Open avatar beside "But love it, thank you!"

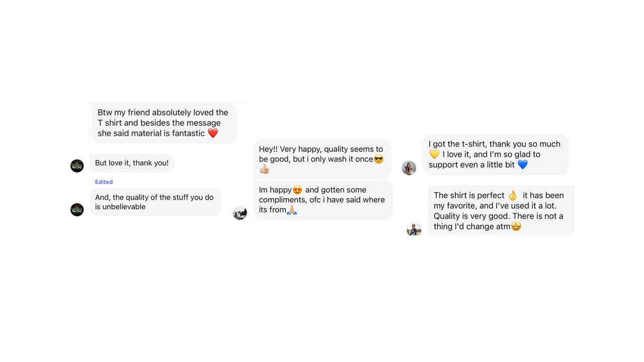[77, 165]
